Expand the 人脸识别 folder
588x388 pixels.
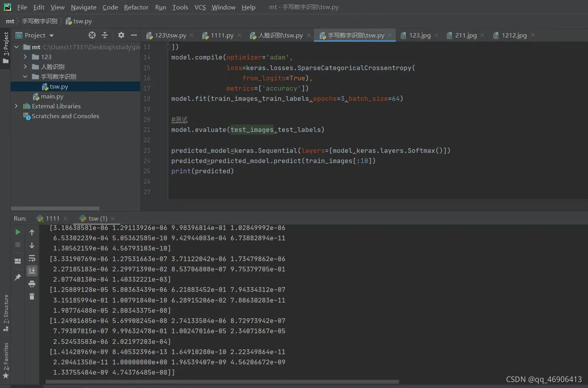[x=25, y=67]
